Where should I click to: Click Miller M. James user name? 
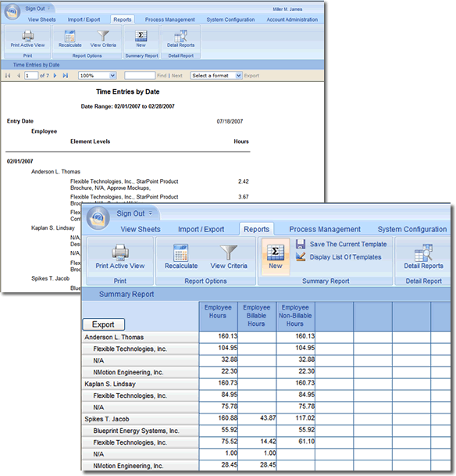(x=287, y=9)
